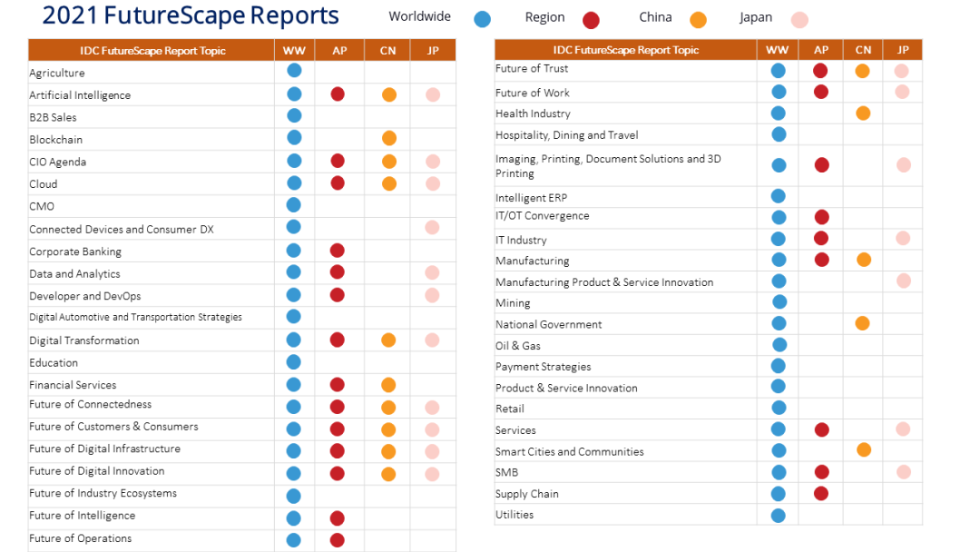Viewport: 980px width, 552px height.
Task: Click the Worldwide legend label
Action: tap(419, 16)
